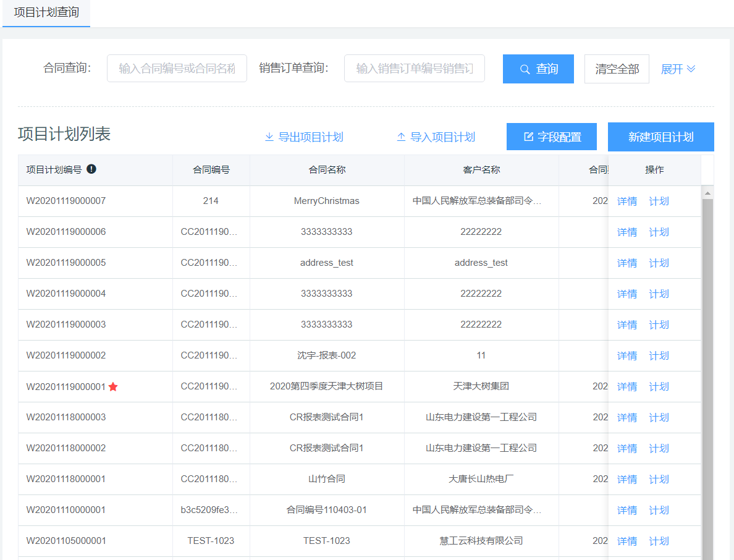Expand filters via 展开 chevron
734x560 pixels.
691,69
